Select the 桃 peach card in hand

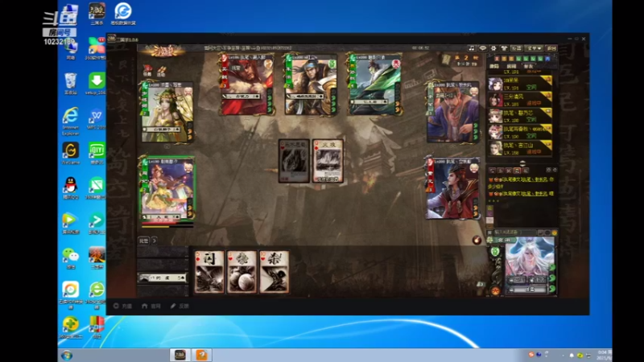pos(242,272)
